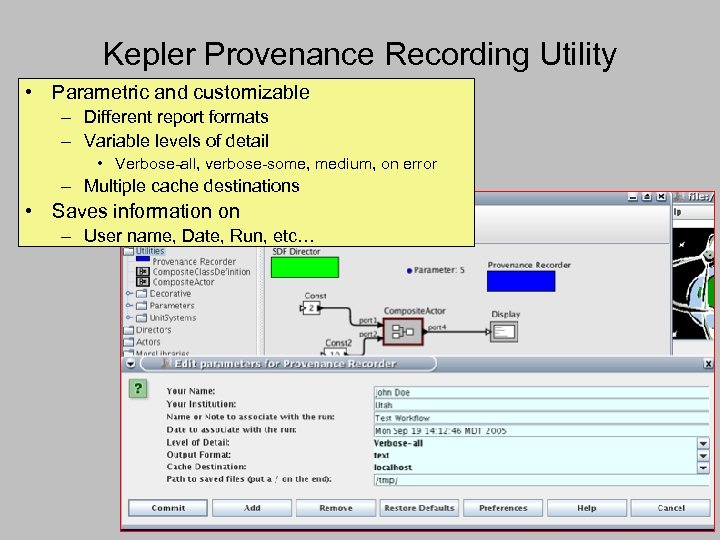
Task: Click the Kepler window close button
Action: tap(661, 197)
